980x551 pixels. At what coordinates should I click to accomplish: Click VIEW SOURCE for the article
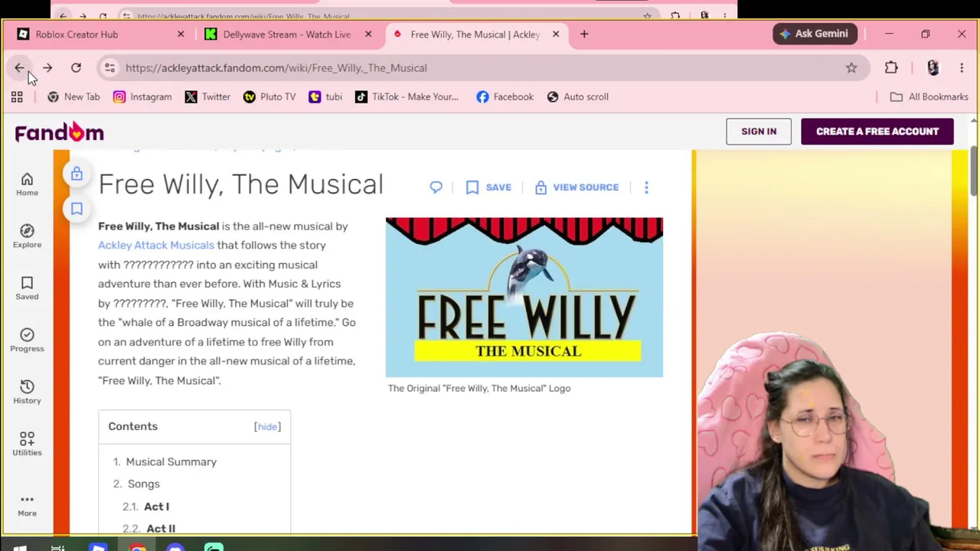pyautogui.click(x=577, y=187)
